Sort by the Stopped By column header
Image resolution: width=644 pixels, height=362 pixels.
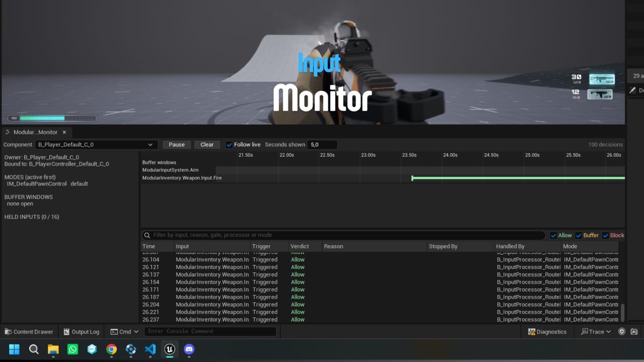pyautogui.click(x=460, y=246)
